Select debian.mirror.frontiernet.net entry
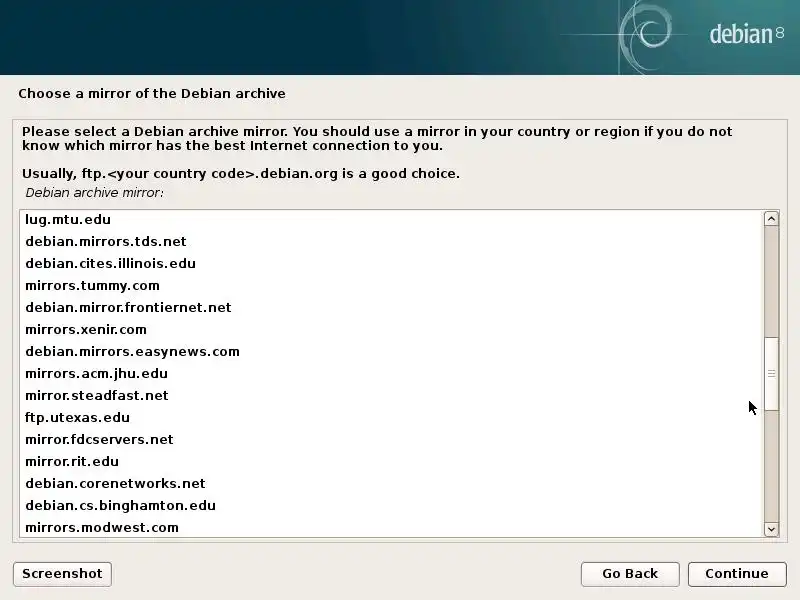This screenshot has height=600, width=800. point(391,307)
